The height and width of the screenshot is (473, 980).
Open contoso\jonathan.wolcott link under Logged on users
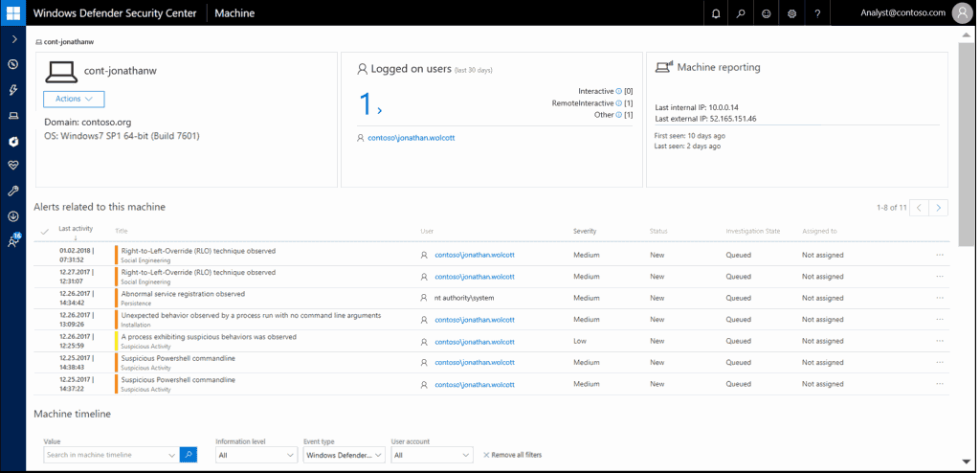click(x=411, y=138)
